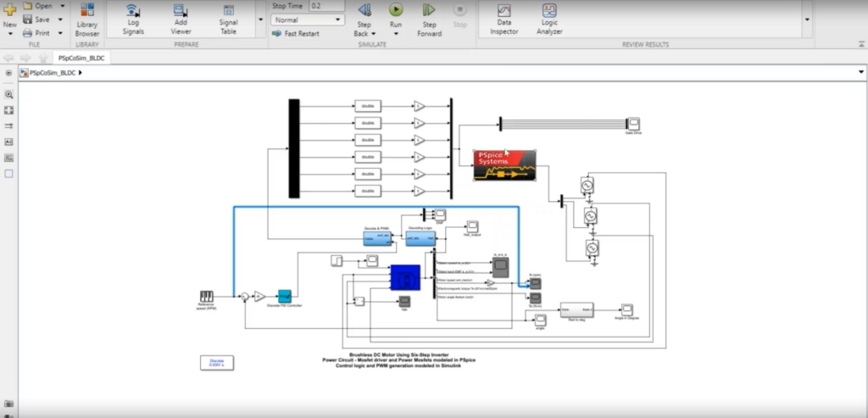Image resolution: width=868 pixels, height=418 pixels.
Task: Select the Reference speed (RPM) block
Action: click(207, 296)
